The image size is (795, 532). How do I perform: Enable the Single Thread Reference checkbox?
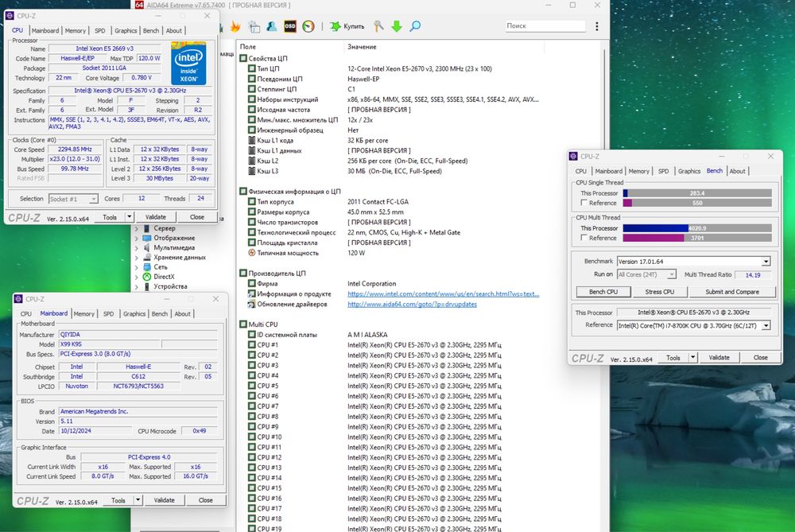click(584, 202)
